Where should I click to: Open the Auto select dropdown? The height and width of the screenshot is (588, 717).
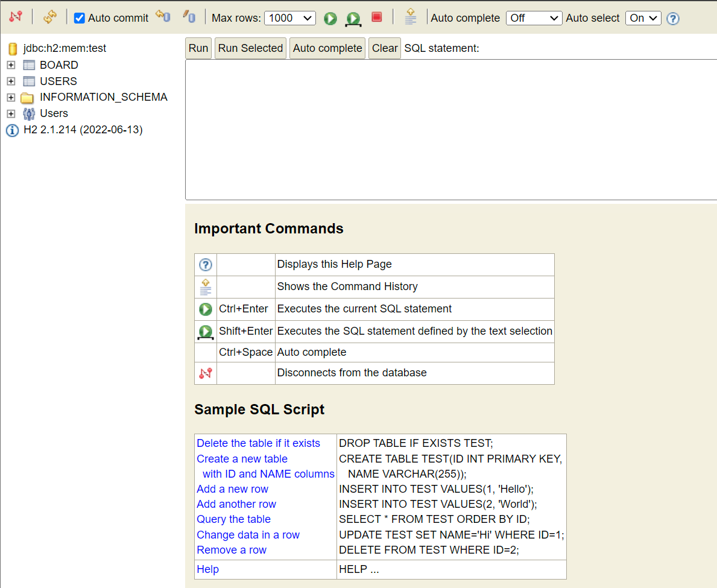tap(643, 18)
